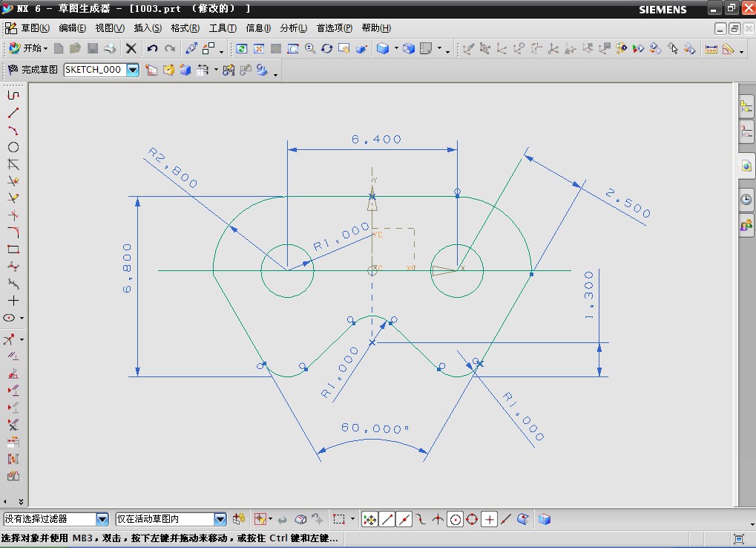The height and width of the screenshot is (548, 756).
Task: Open the 没有选择过滤器 selection filter dropdown
Action: tap(102, 519)
